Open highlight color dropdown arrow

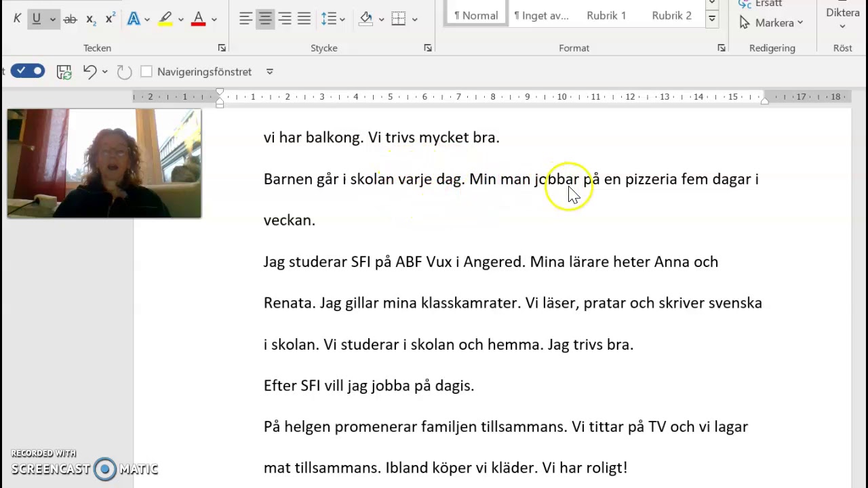(180, 19)
